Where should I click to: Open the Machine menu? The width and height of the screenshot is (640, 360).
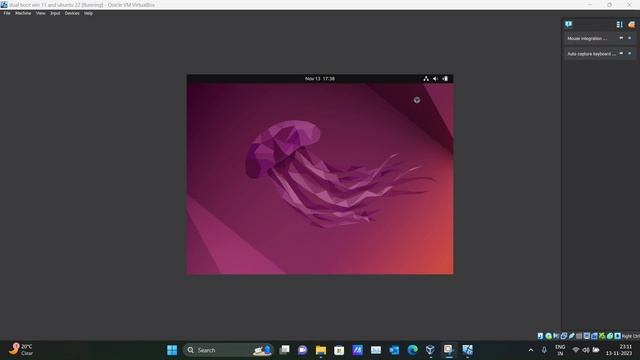coord(23,13)
